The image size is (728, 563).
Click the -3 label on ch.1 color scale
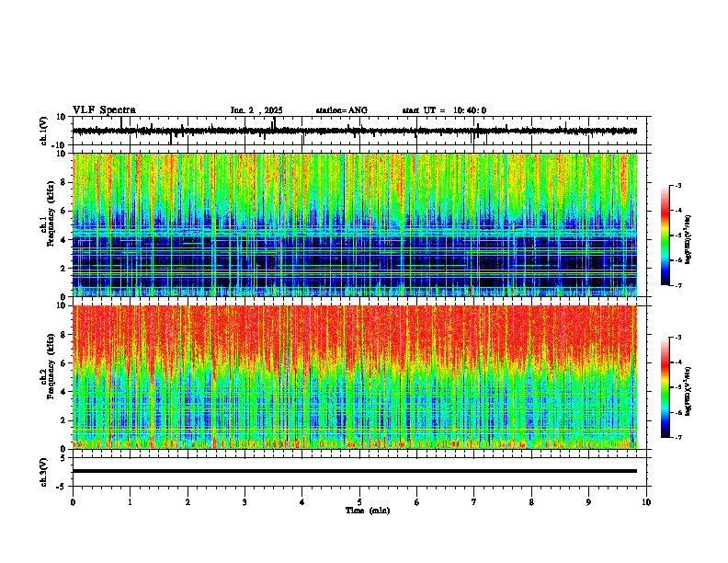click(x=678, y=185)
